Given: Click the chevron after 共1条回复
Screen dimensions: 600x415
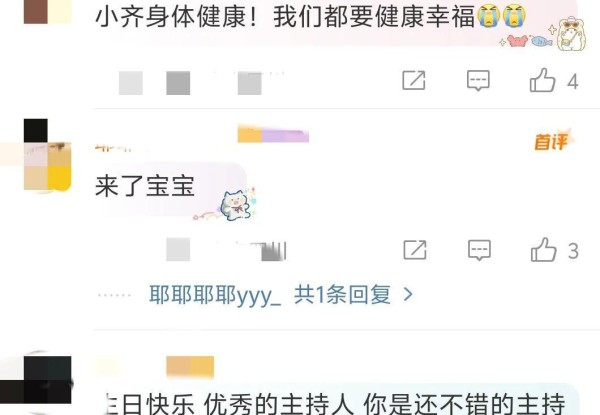Looking at the screenshot, I should pos(408,295).
